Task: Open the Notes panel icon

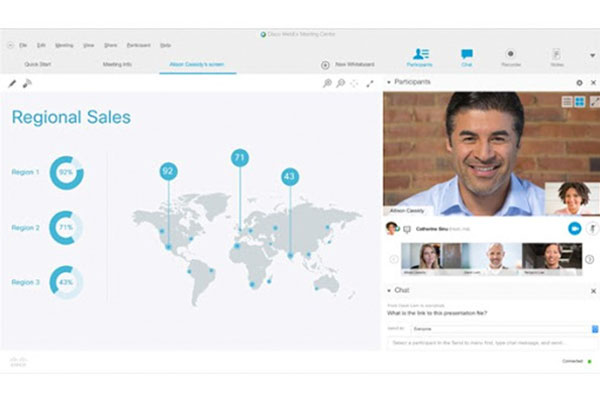Action: tap(556, 56)
